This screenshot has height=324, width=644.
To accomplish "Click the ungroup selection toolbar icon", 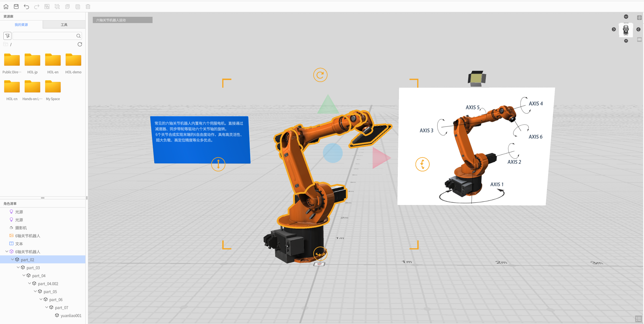I will click(x=57, y=6).
